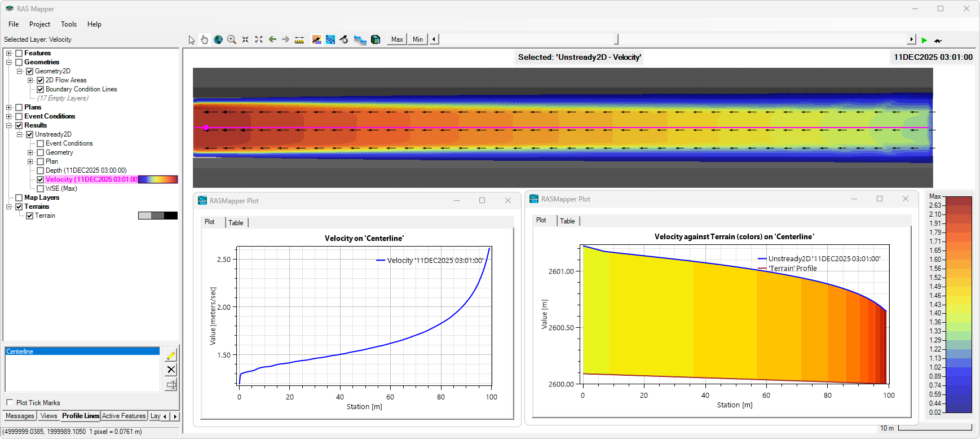
Task: Open the Help menu
Action: pos(94,24)
